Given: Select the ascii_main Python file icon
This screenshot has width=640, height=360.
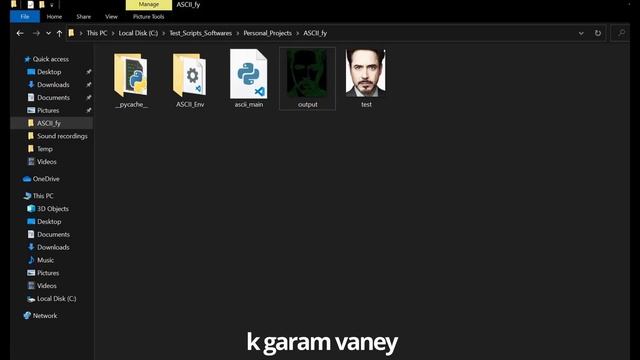Looking at the screenshot, I should tap(249, 74).
